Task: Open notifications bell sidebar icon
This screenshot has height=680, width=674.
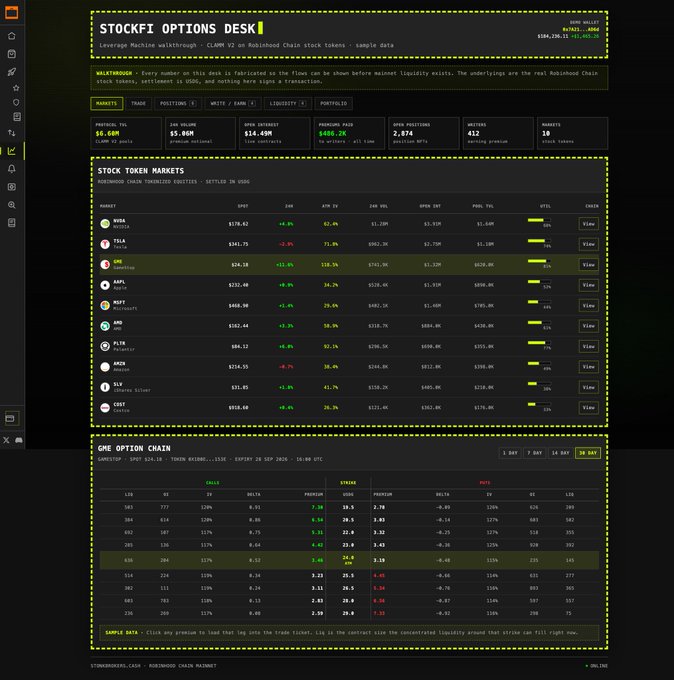Action: (x=12, y=169)
